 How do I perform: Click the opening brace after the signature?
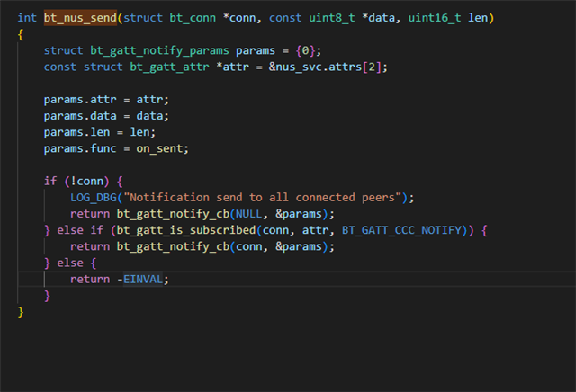[21, 34]
